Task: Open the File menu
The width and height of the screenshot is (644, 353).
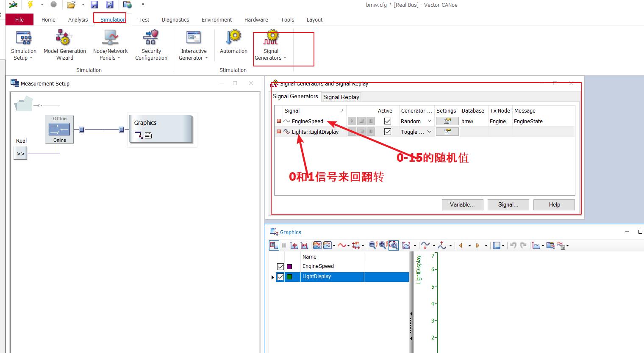Action: click(x=19, y=19)
